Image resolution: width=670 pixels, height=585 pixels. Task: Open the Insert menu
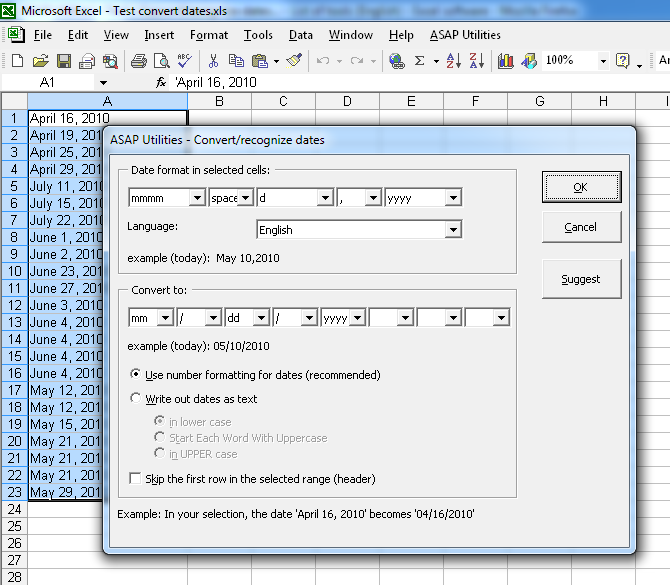click(159, 35)
